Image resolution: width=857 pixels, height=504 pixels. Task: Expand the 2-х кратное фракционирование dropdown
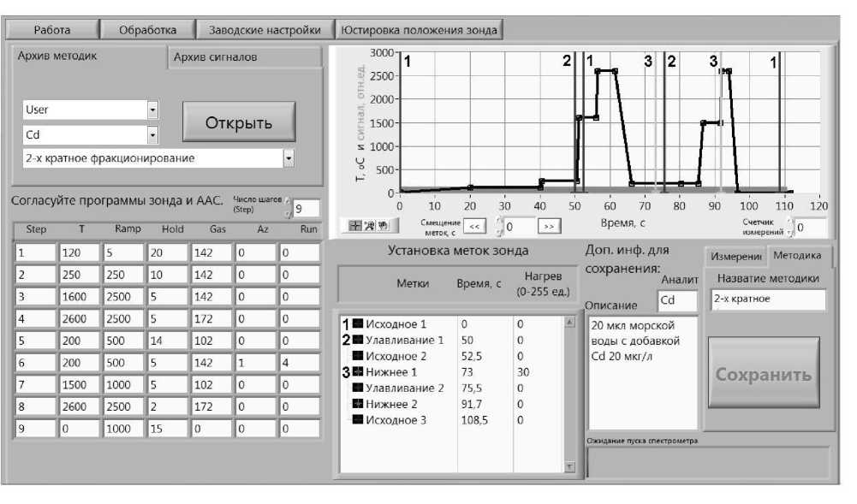[x=289, y=158]
